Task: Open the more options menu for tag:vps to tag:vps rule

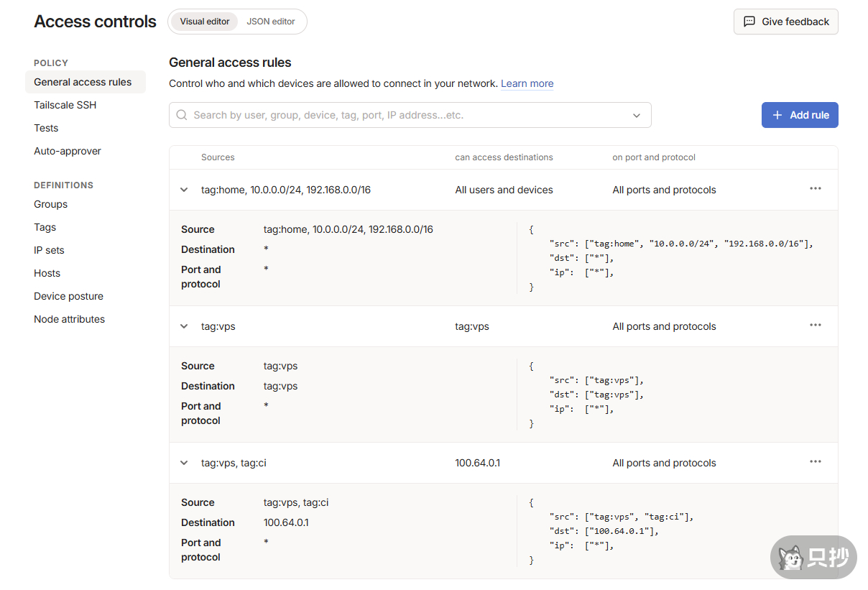Action: (x=815, y=326)
